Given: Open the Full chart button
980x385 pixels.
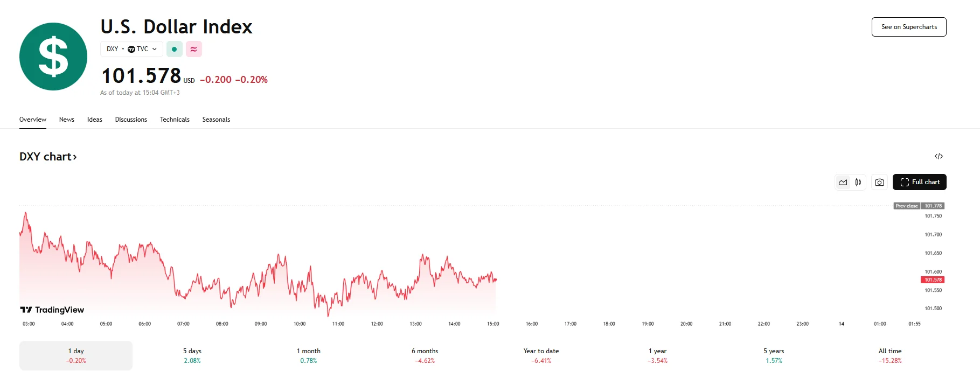Looking at the screenshot, I should [919, 182].
